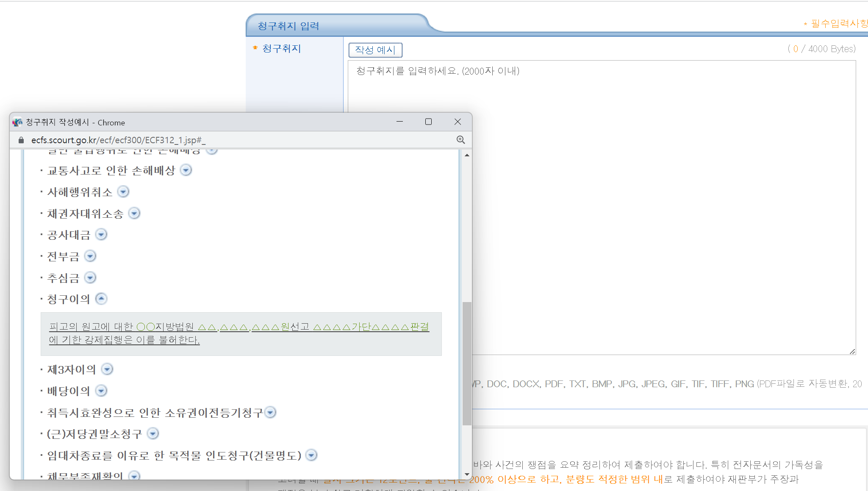This screenshot has height=491, width=868.
Task: Click the popup URL address text
Action: pyautogui.click(x=118, y=140)
